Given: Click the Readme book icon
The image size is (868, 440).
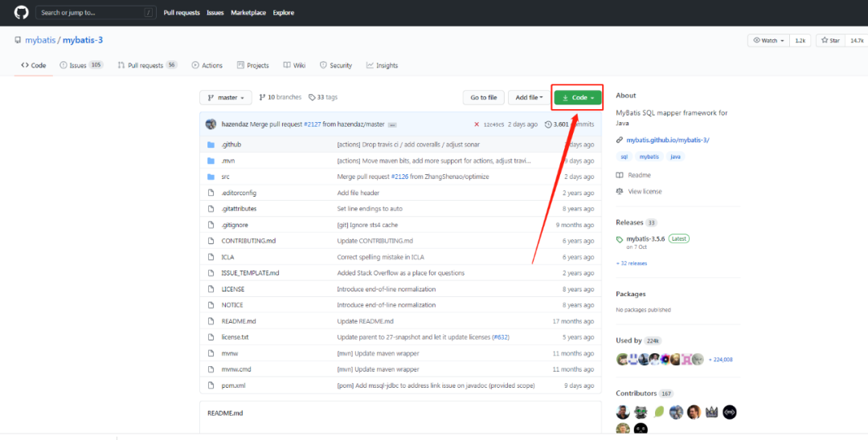Looking at the screenshot, I should click(x=620, y=175).
